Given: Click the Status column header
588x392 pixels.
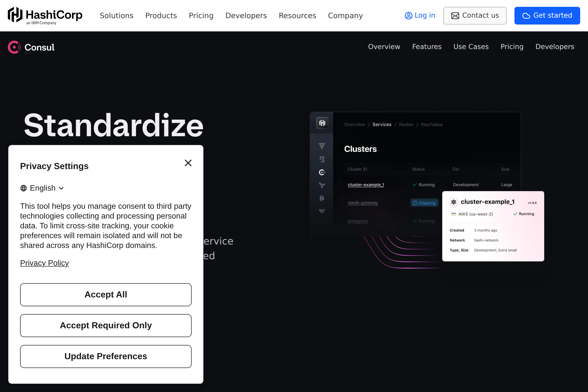Looking at the screenshot, I should coord(418,169).
